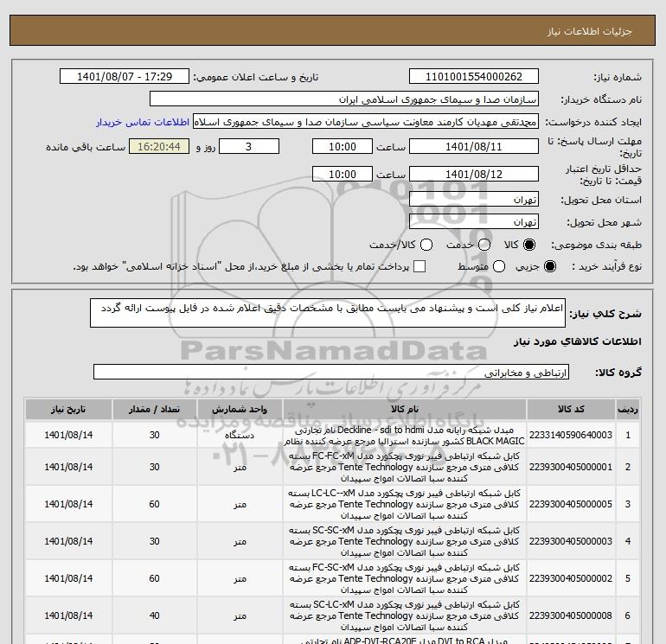The image size is (666, 644).
Task: Click quantity 60 in row 3
Action: [154, 504]
